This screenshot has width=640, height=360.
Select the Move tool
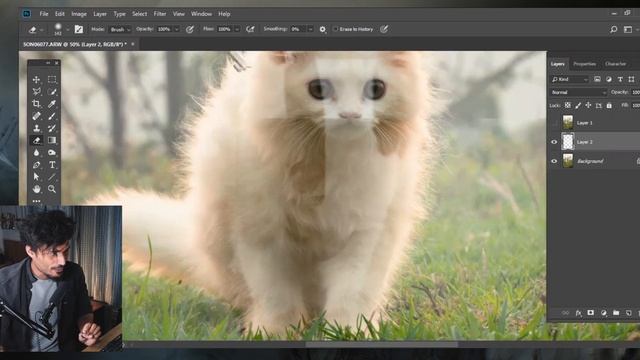pyautogui.click(x=36, y=80)
